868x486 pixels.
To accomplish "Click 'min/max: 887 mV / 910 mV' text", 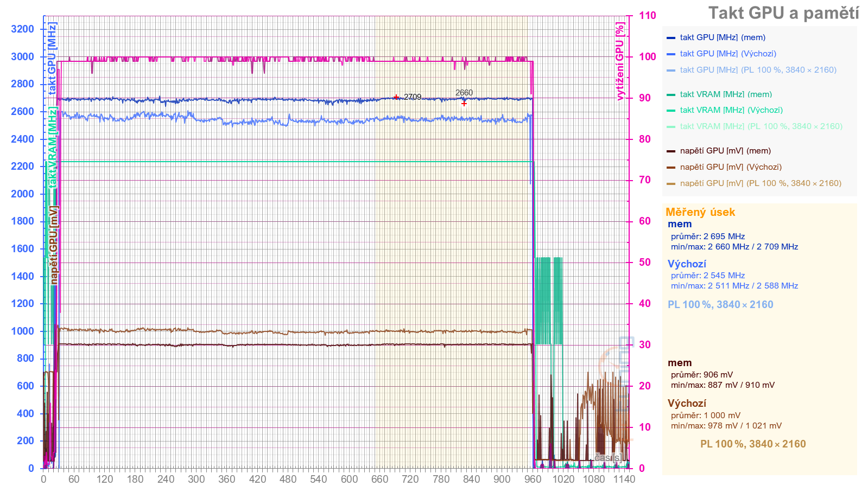I will 723,385.
